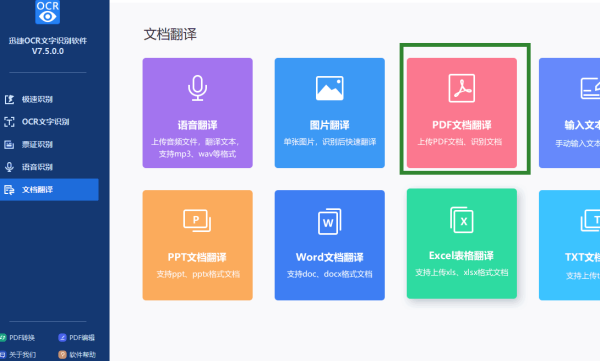
Task: Open the 软件帮助 link
Action: 77,355
